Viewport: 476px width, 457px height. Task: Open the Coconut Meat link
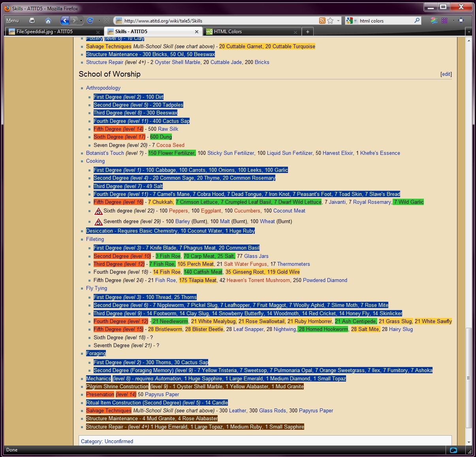289,211
